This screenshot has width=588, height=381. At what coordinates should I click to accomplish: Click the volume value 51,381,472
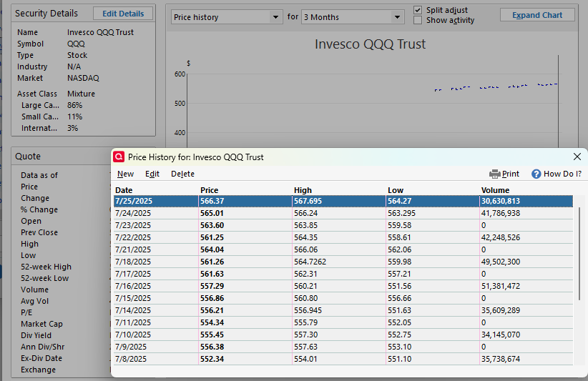[x=501, y=286]
